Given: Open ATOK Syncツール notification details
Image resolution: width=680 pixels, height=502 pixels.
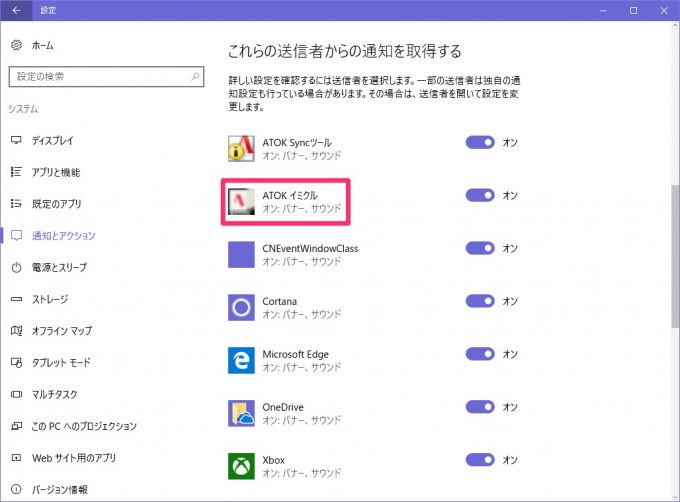Looking at the screenshot, I should tap(286, 149).
